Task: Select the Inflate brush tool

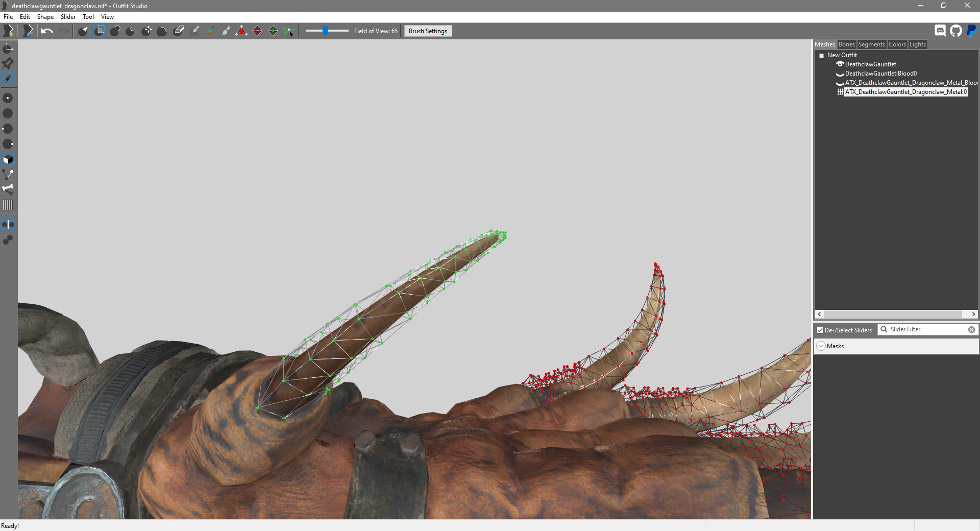Action: (x=115, y=31)
